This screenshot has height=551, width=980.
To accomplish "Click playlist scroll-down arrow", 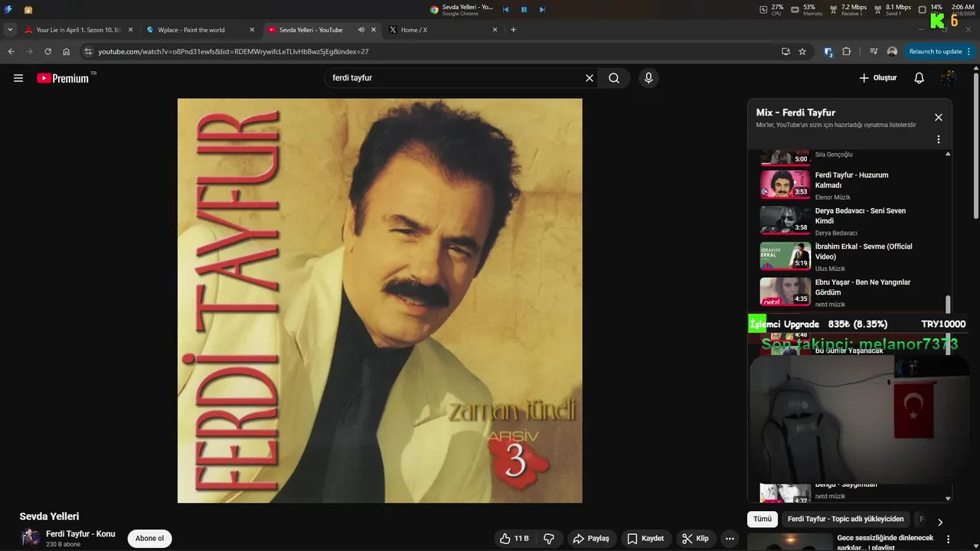I will point(948,498).
